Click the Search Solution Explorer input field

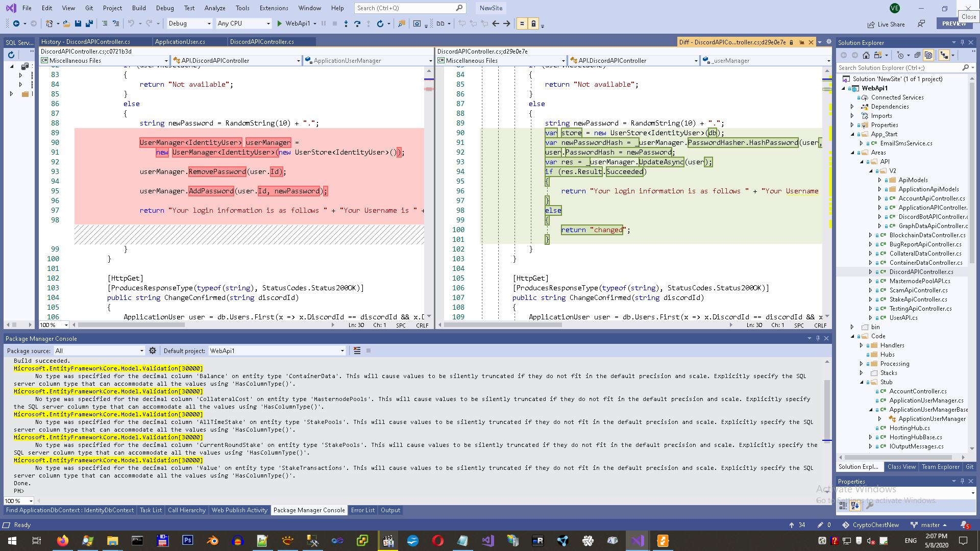click(898, 68)
